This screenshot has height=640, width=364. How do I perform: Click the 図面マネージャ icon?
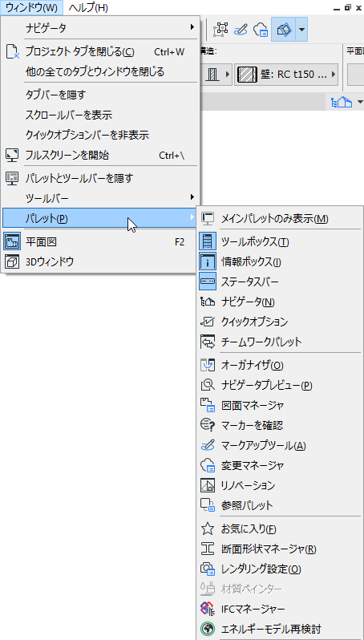[x=208, y=404]
